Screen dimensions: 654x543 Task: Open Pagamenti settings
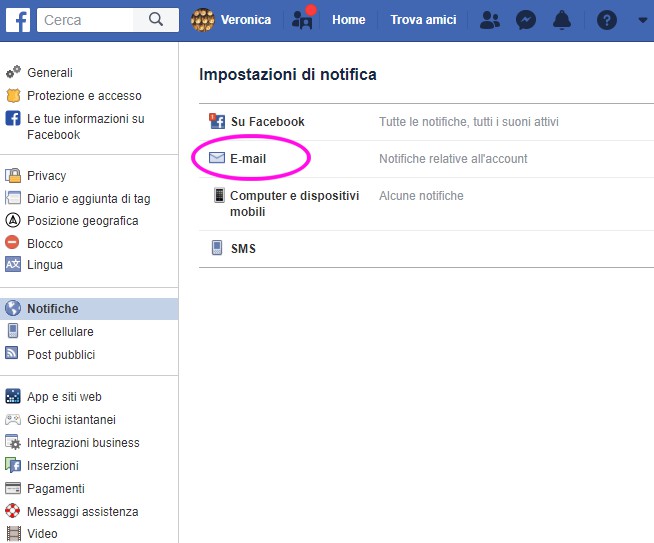(x=56, y=489)
